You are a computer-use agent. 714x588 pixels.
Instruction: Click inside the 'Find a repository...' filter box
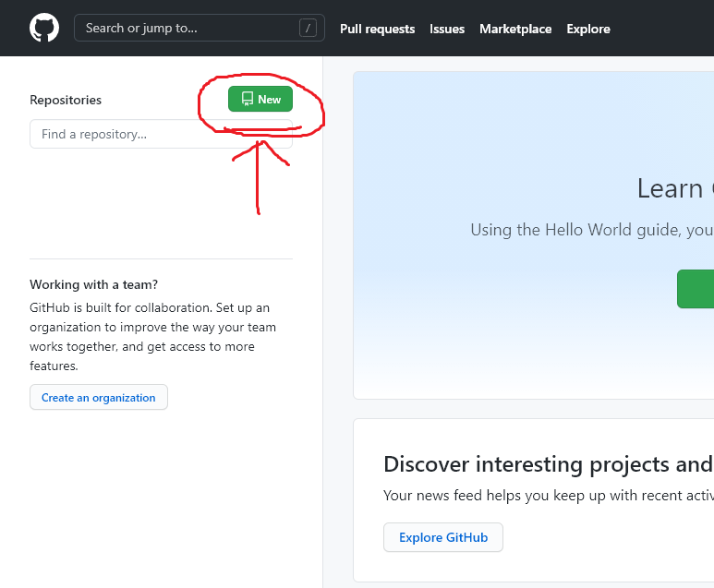click(161, 134)
